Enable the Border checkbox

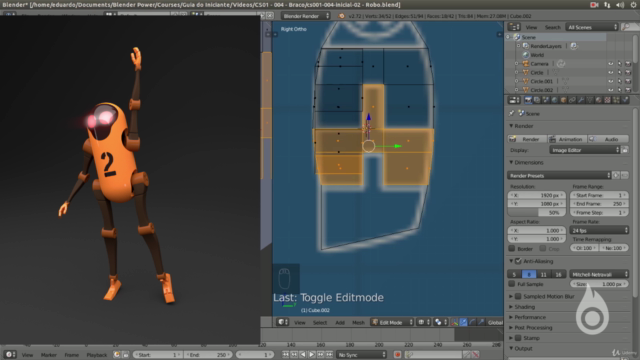(x=512, y=248)
